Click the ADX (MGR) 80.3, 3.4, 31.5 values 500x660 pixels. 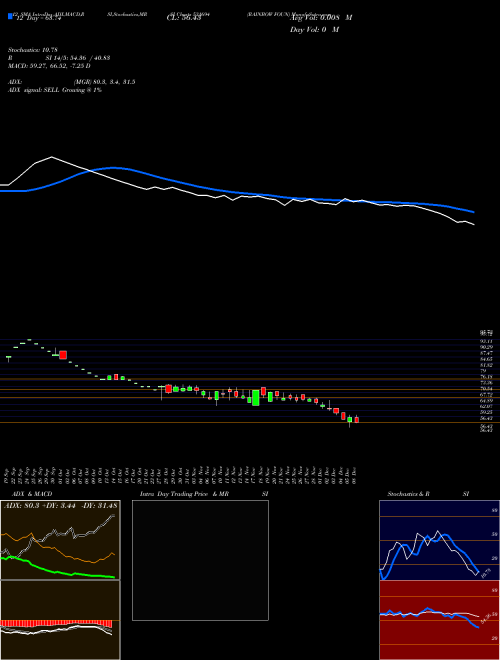(x=104, y=82)
